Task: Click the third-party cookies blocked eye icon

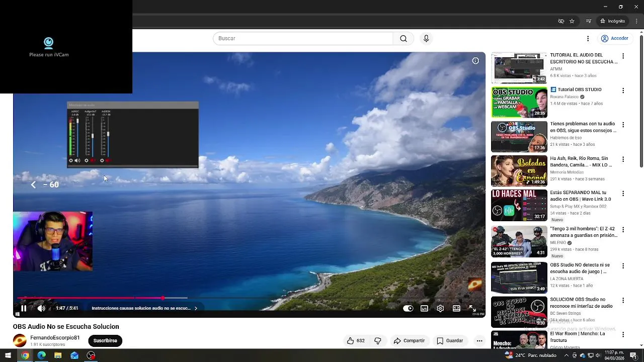Action: coord(561,21)
